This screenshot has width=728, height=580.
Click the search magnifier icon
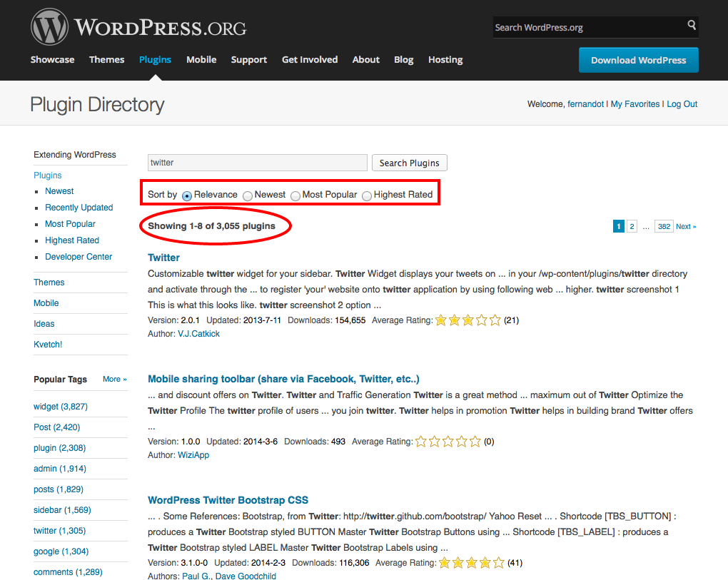(x=692, y=25)
